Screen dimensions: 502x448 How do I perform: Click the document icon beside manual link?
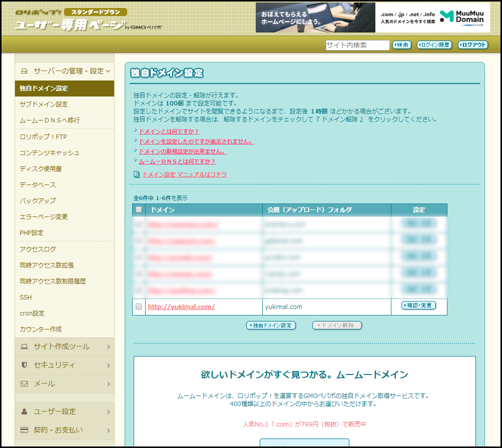[x=137, y=174]
